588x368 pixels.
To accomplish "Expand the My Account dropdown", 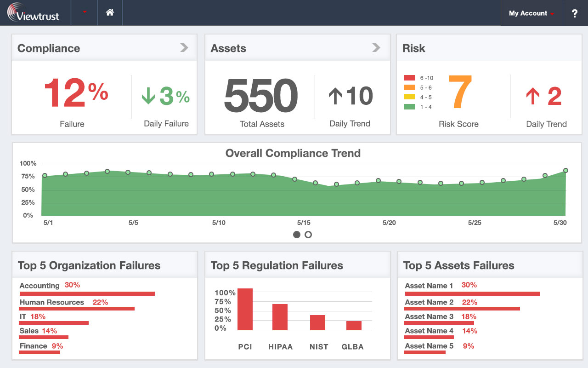I will tap(531, 13).
